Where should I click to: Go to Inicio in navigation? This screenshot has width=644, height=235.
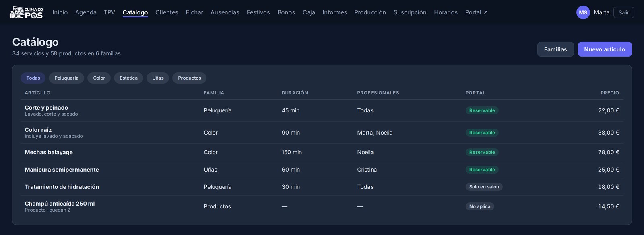pos(60,12)
